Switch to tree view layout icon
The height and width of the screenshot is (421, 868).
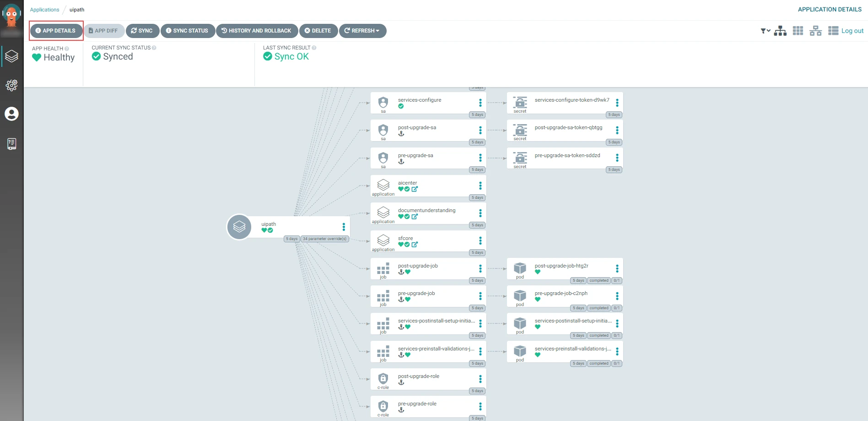pyautogui.click(x=780, y=31)
